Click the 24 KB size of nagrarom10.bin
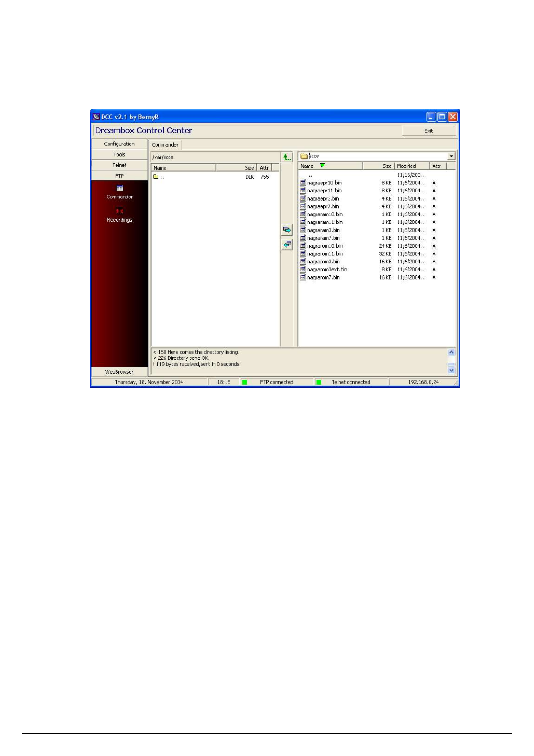 coord(385,246)
